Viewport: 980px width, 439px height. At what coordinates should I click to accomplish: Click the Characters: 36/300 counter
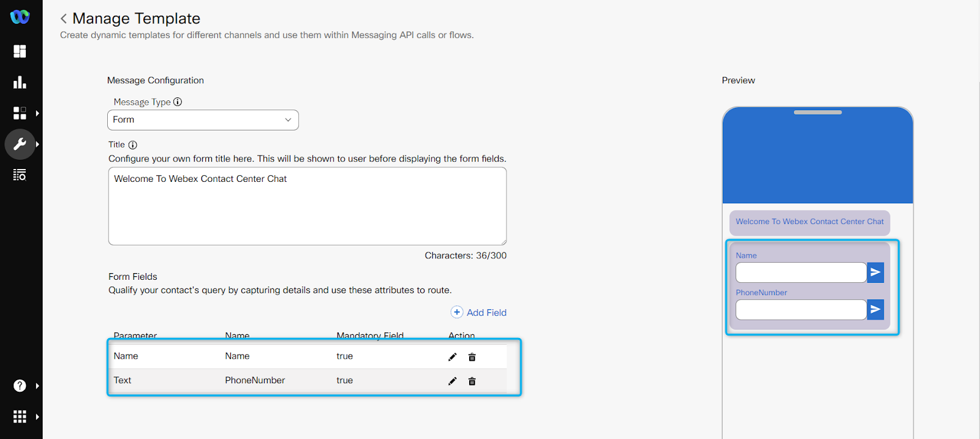pos(466,255)
